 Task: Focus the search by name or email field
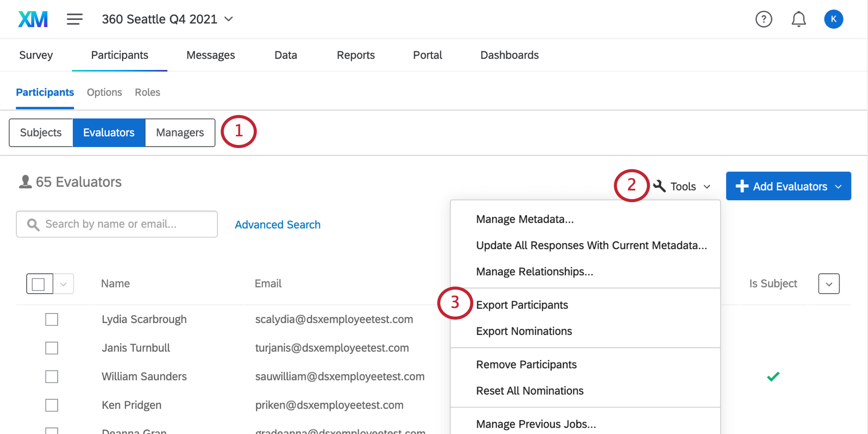point(123,224)
